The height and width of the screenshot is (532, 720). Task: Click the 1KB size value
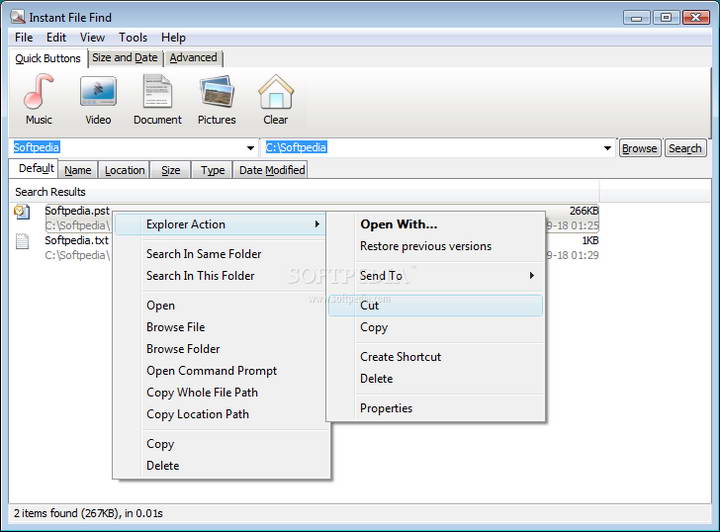[x=590, y=241]
